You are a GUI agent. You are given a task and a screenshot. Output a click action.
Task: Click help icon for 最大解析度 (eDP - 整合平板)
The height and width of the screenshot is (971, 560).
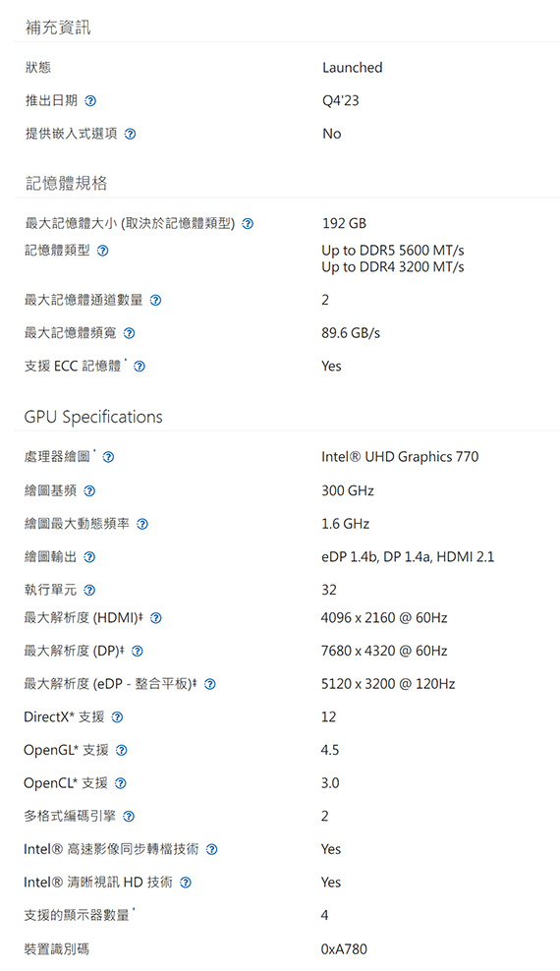210,684
